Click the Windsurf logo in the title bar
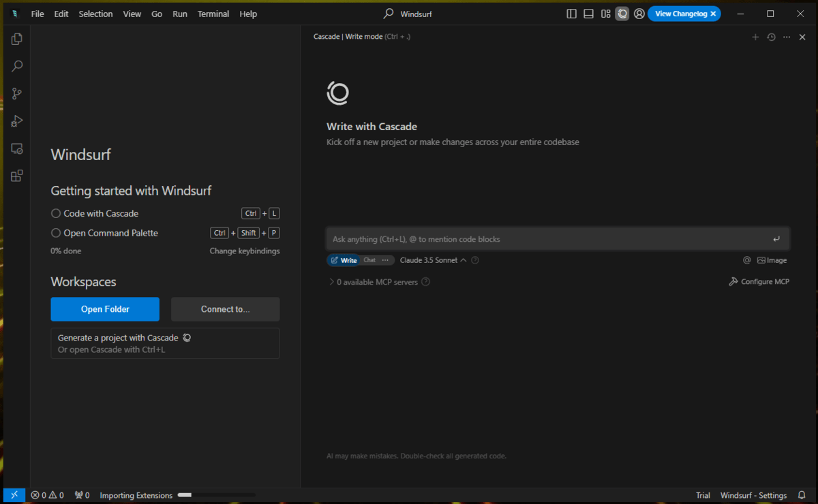 (14, 14)
